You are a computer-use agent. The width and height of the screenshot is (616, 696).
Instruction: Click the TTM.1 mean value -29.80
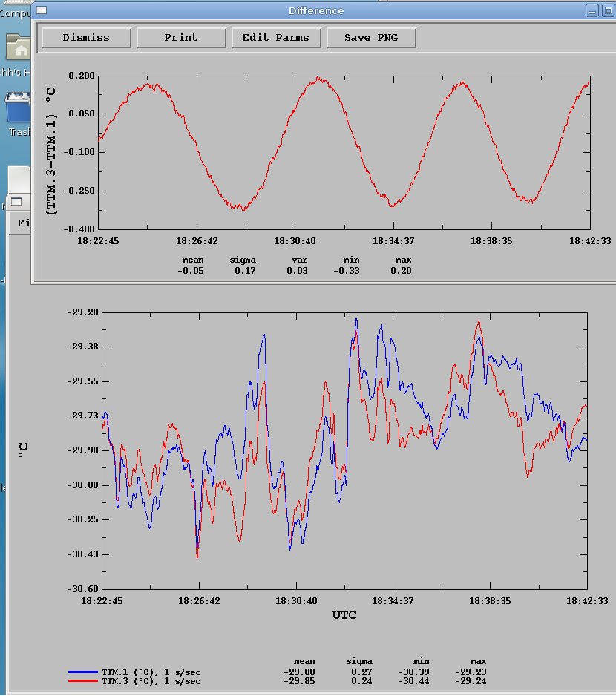(299, 672)
